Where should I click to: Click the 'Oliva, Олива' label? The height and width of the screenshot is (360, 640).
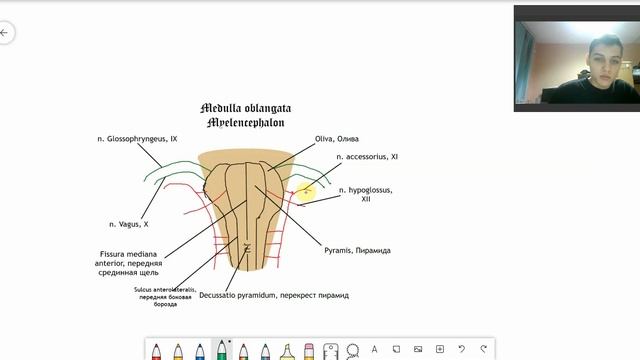click(x=337, y=139)
